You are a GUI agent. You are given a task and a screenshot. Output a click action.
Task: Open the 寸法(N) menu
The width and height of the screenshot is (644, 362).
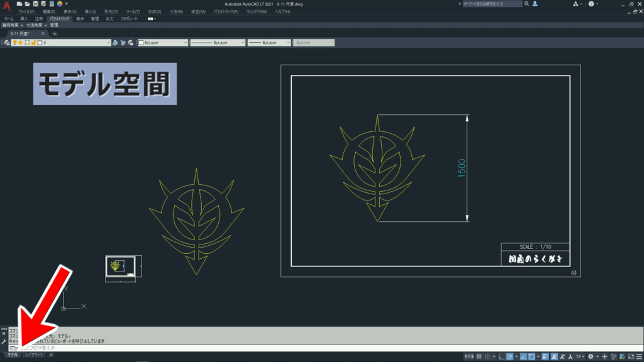(176, 11)
